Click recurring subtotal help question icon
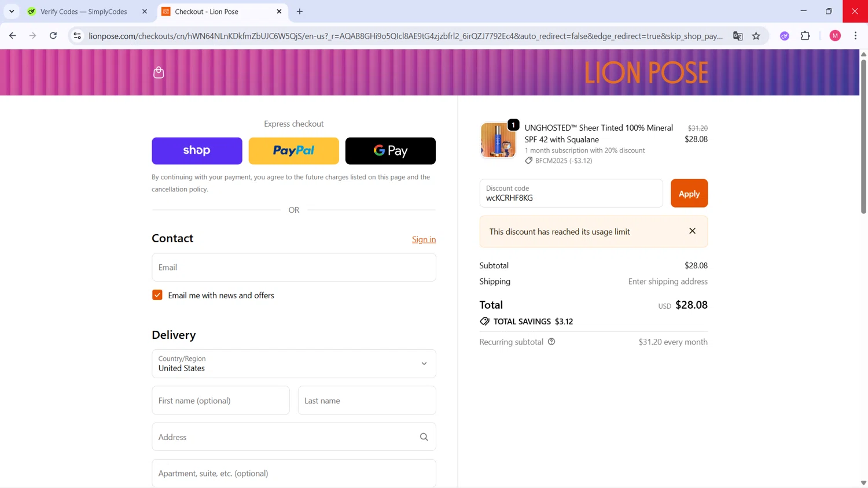868x488 pixels. 551,342
